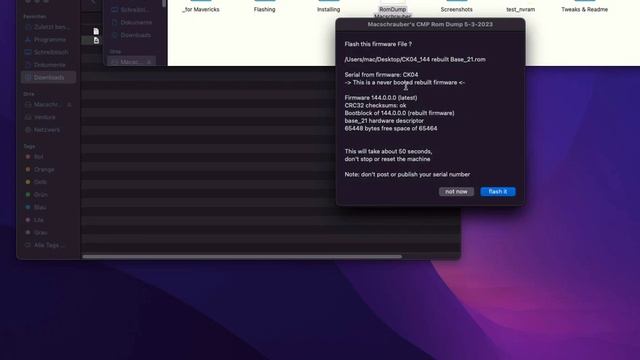The width and height of the screenshot is (640, 360).
Task: Cancel flashing with 'not now' button
Action: click(x=456, y=191)
